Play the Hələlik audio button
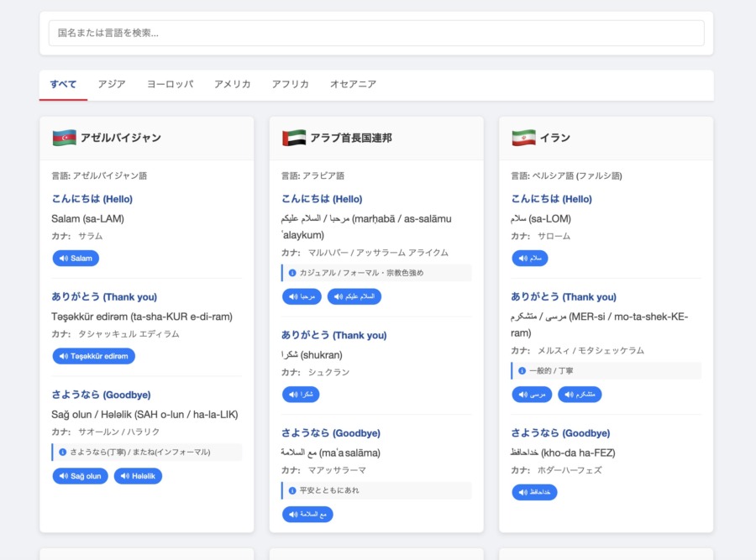Viewport: 756px width, 560px height. tap(138, 476)
